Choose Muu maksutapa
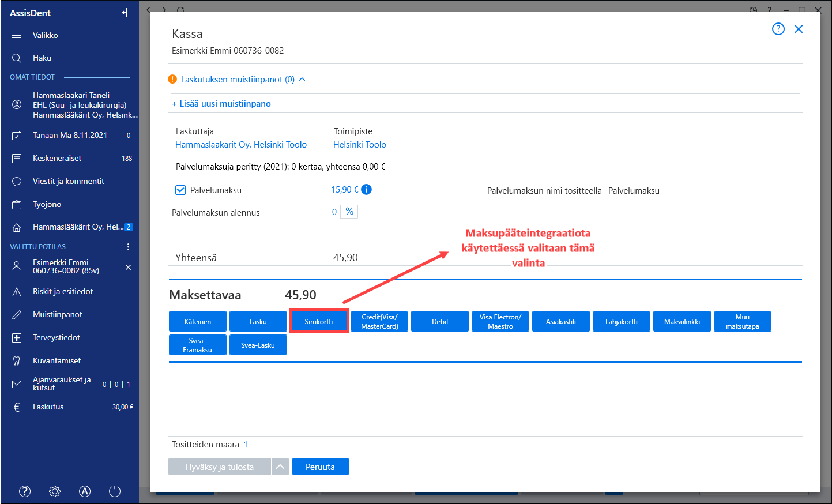The image size is (832, 504). coord(743,321)
